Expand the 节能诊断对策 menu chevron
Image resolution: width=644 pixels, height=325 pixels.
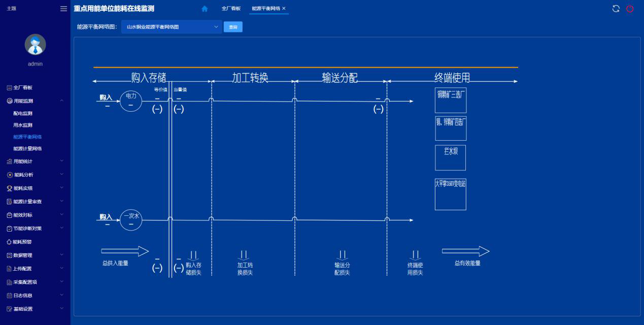pyautogui.click(x=62, y=229)
